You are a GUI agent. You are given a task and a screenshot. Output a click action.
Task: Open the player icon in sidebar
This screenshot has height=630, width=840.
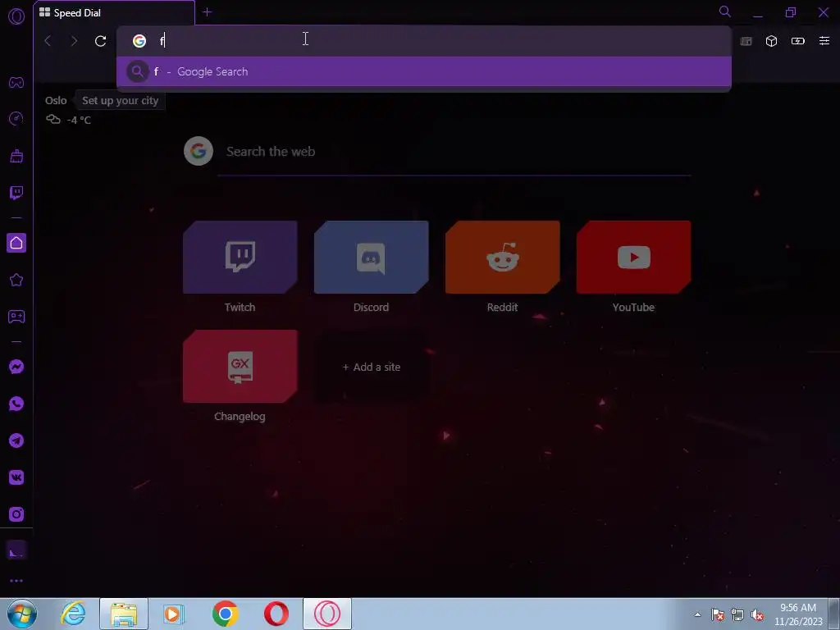coord(16,317)
